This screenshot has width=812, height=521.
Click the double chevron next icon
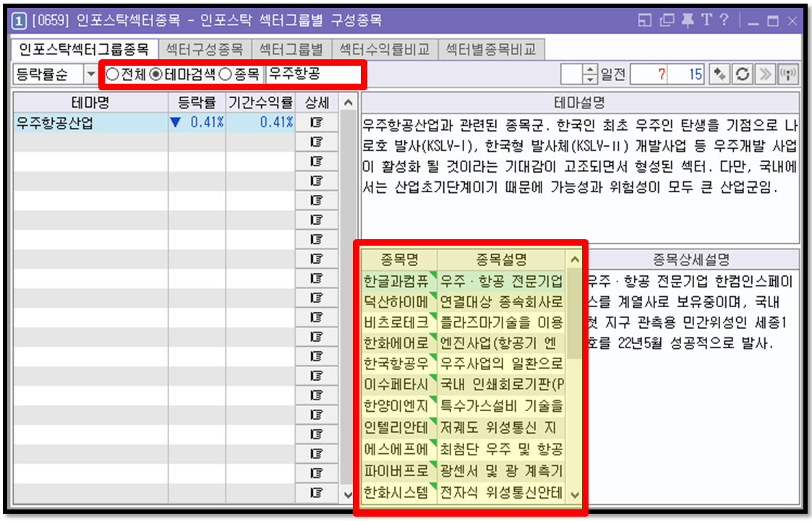pos(765,74)
